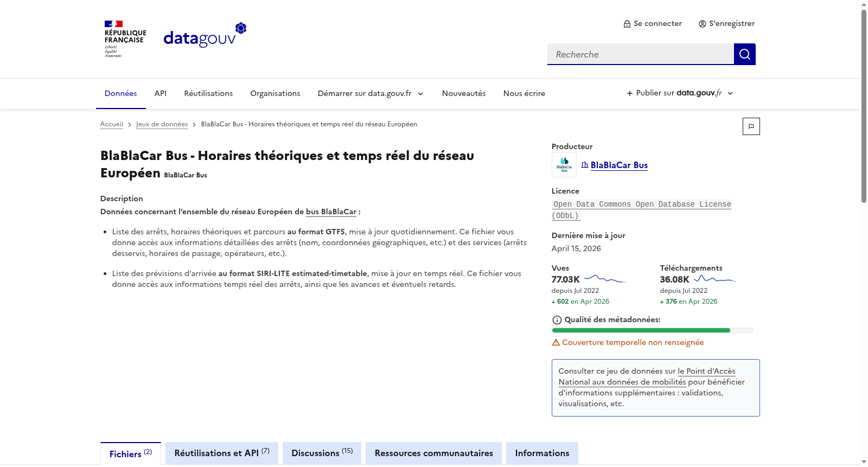Click the dataset title heading
Viewport: 868px width, 467px height.
pos(287,164)
